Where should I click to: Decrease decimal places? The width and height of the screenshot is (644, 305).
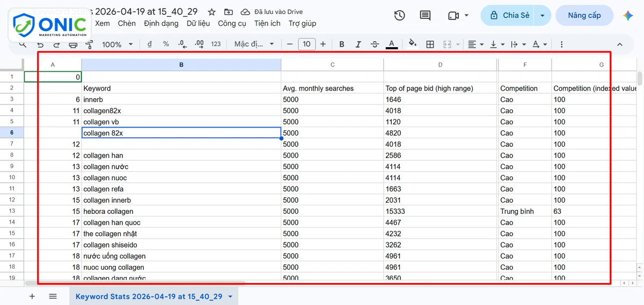click(182, 44)
